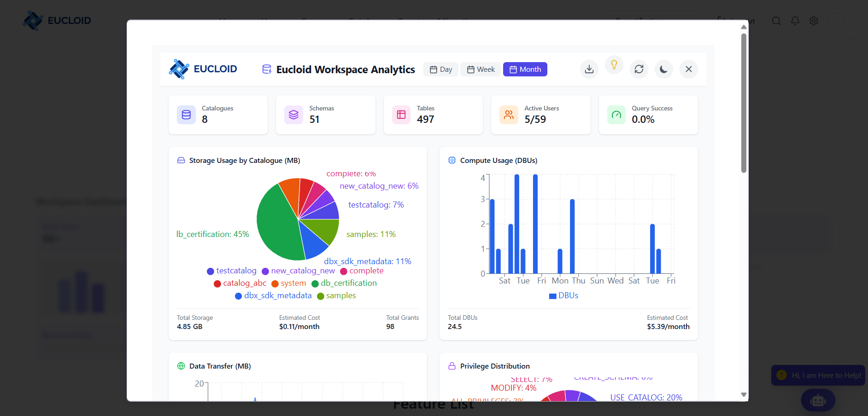Click the 'samples: 11%' pie label
Viewport: 868px width, 416px height.
pos(371,234)
